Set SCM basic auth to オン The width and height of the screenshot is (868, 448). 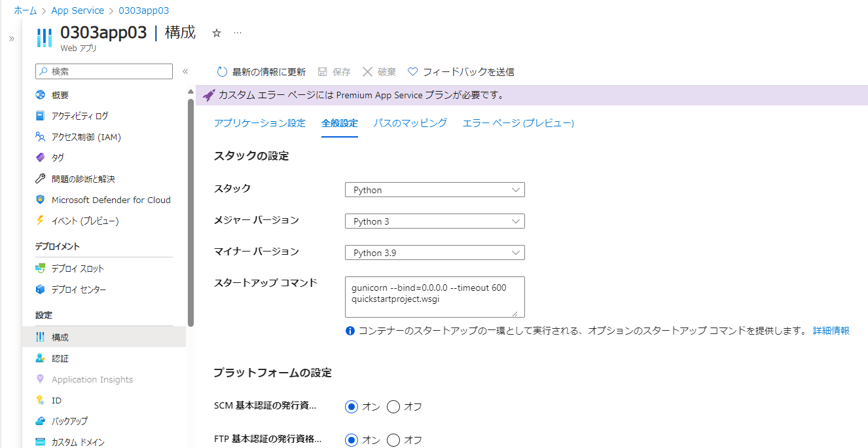352,407
